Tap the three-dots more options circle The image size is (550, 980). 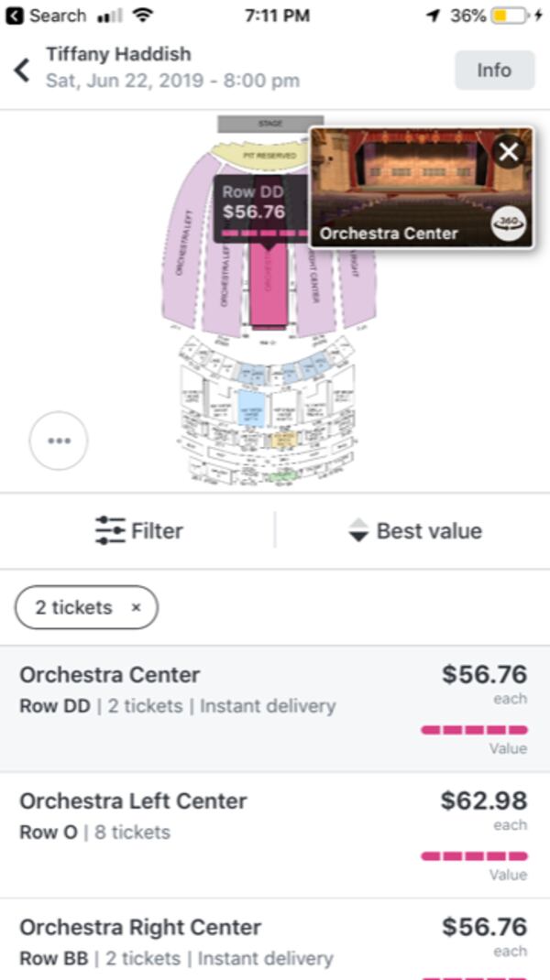pos(59,441)
